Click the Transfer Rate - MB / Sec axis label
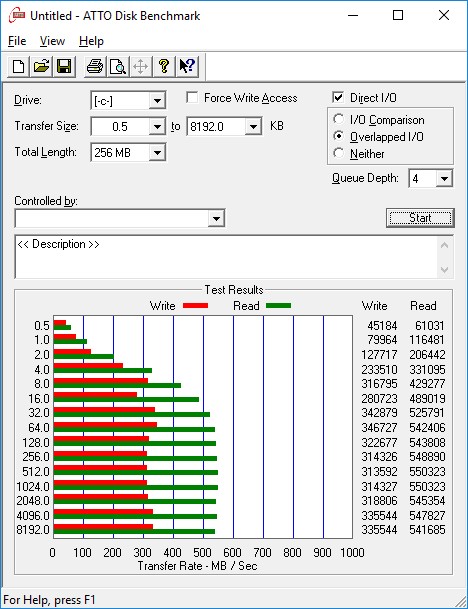This screenshot has width=468, height=609. pyautogui.click(x=197, y=566)
